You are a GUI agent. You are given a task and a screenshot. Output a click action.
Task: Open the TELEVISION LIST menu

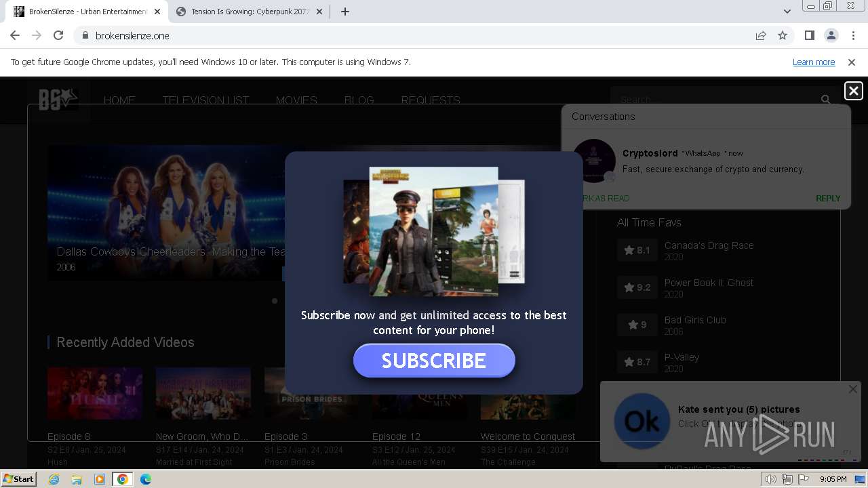pos(205,100)
